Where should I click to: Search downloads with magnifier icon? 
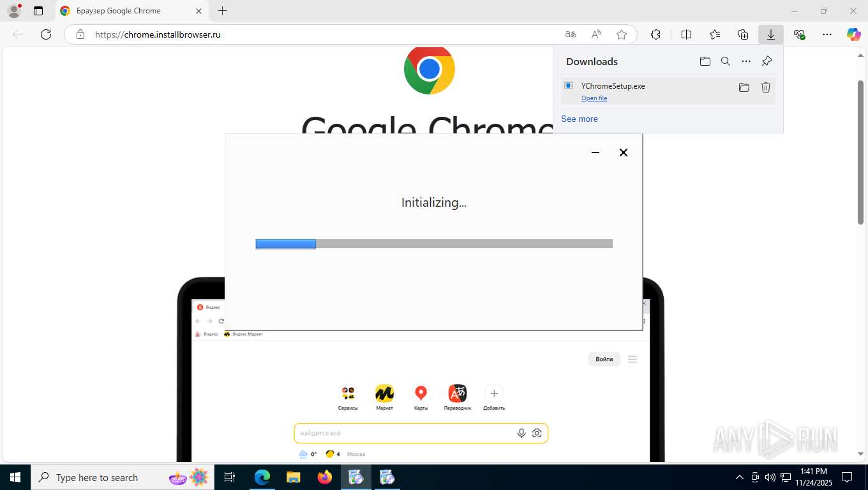click(726, 61)
